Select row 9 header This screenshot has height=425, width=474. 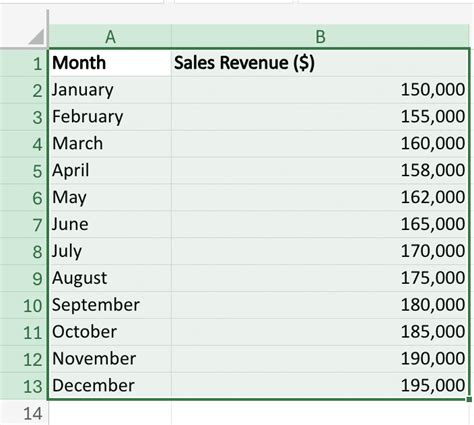24,278
